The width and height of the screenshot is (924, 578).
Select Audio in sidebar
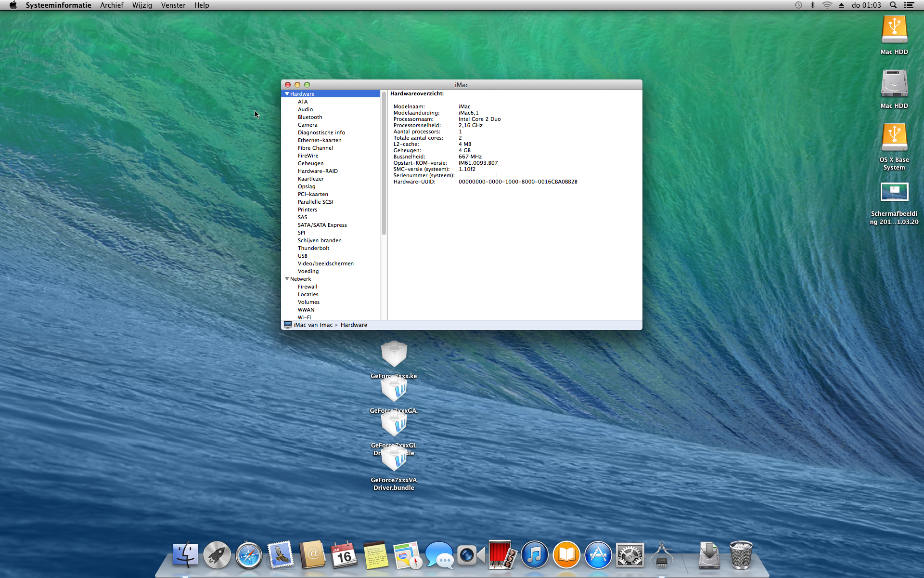tap(305, 109)
